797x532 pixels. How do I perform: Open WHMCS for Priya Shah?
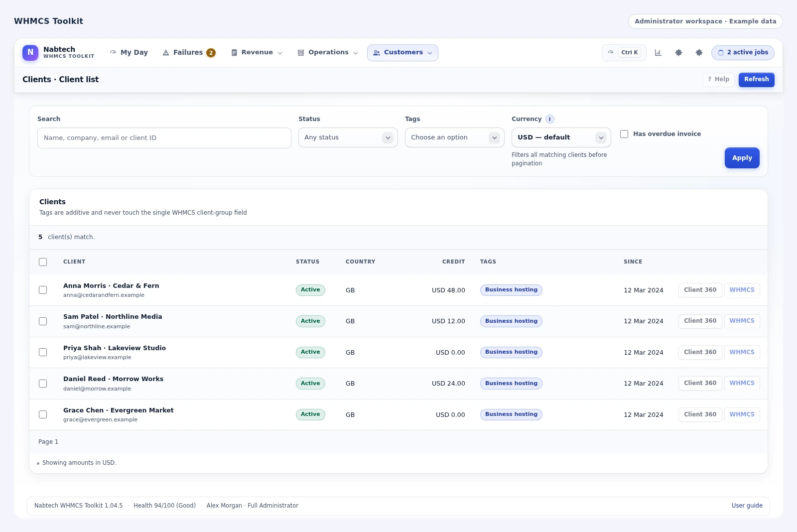point(742,352)
